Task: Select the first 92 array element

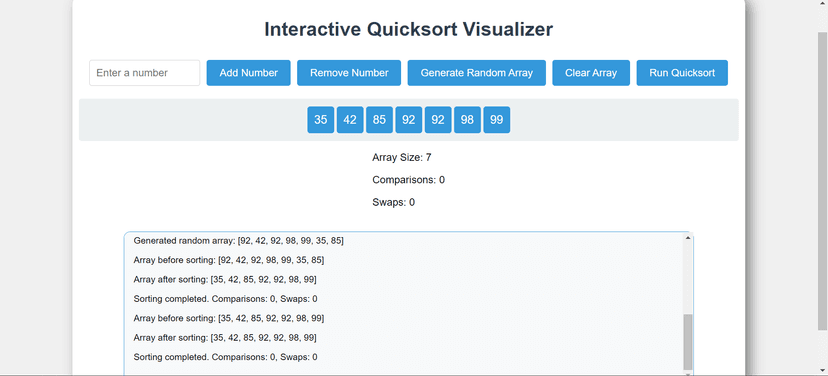Action: tap(409, 120)
